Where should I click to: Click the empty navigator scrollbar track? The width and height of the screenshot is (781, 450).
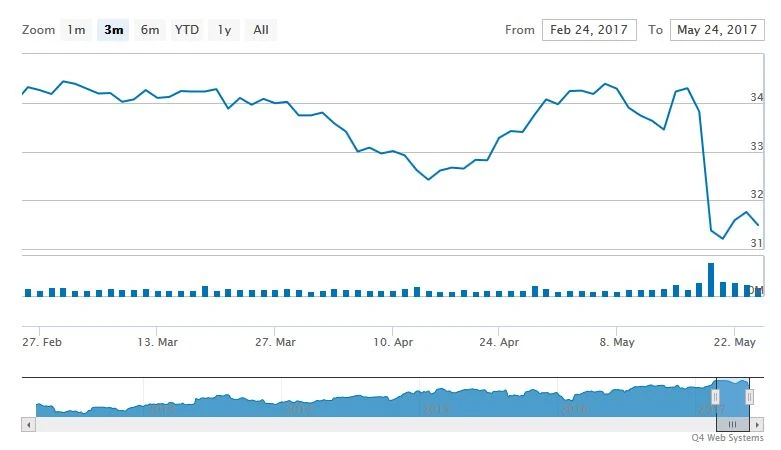[x=370, y=425]
